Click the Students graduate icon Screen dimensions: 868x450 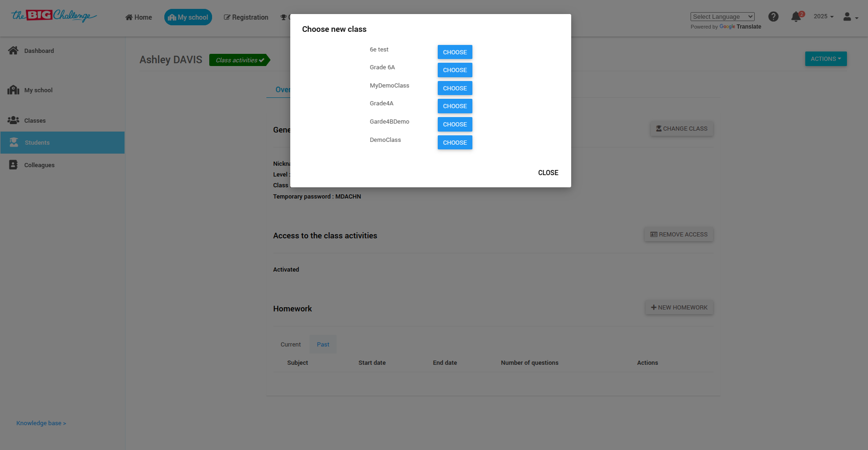coord(14,142)
